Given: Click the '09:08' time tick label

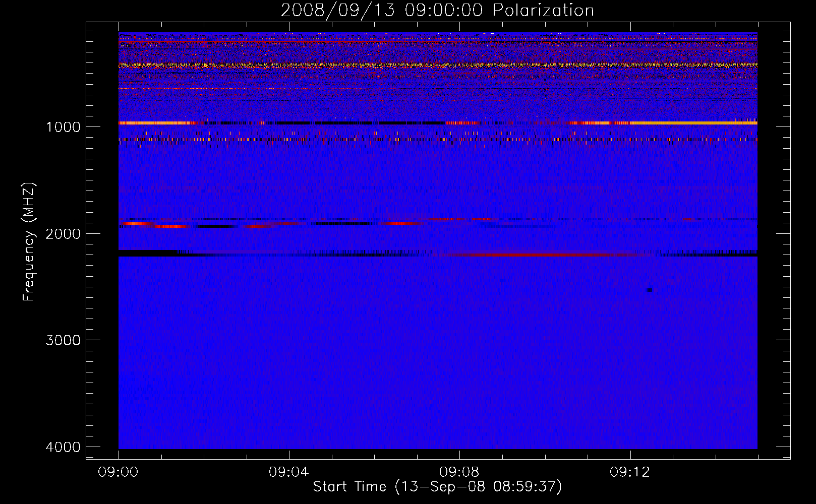Looking at the screenshot, I should 459,472.
